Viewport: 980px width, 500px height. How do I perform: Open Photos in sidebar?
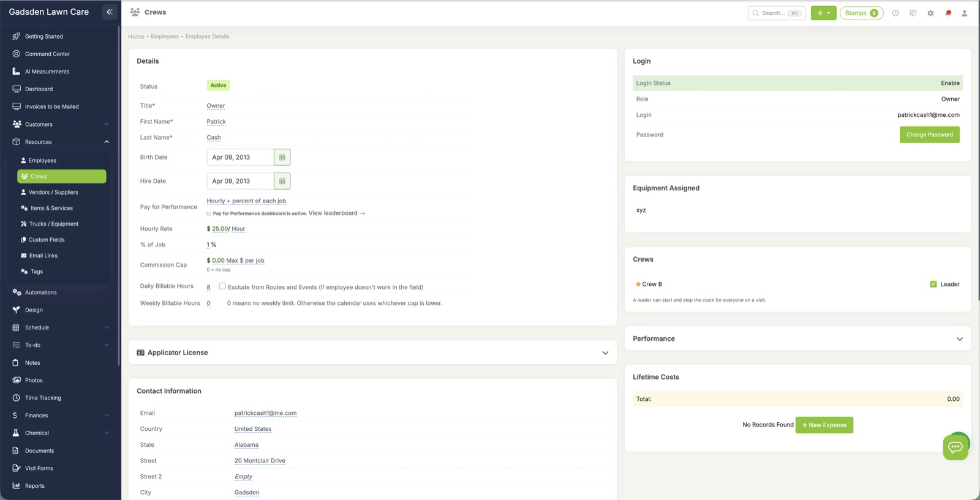(x=34, y=380)
